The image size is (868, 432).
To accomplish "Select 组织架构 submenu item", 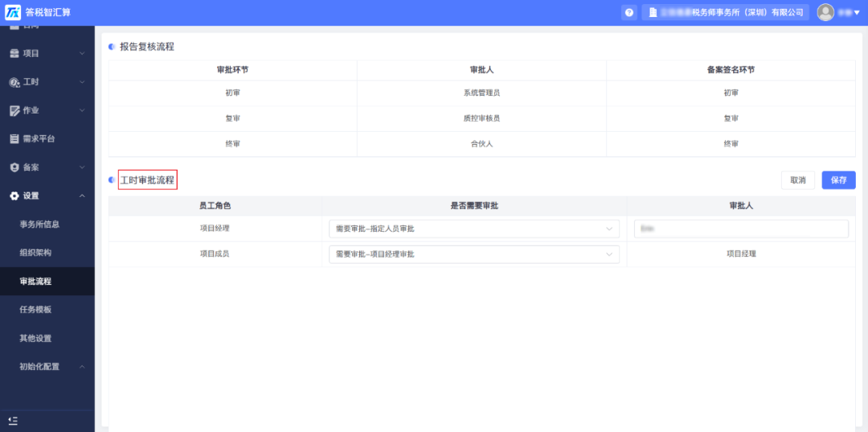I will click(x=35, y=253).
